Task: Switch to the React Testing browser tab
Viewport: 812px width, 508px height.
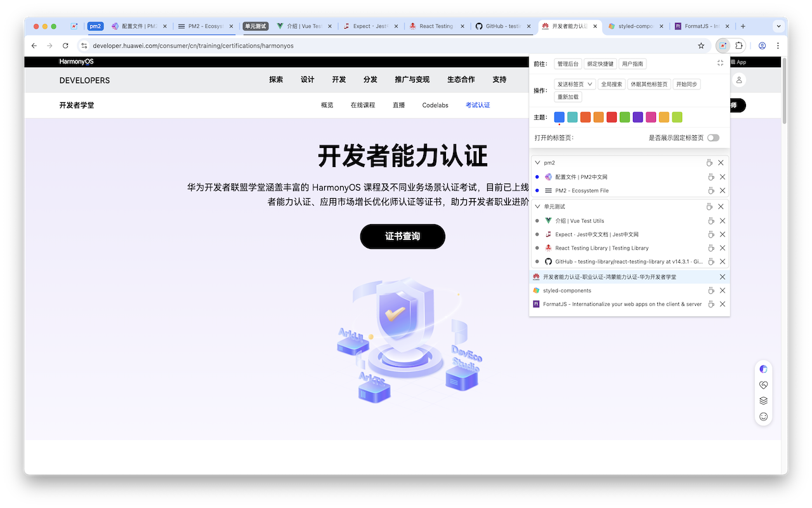Action: click(438, 26)
